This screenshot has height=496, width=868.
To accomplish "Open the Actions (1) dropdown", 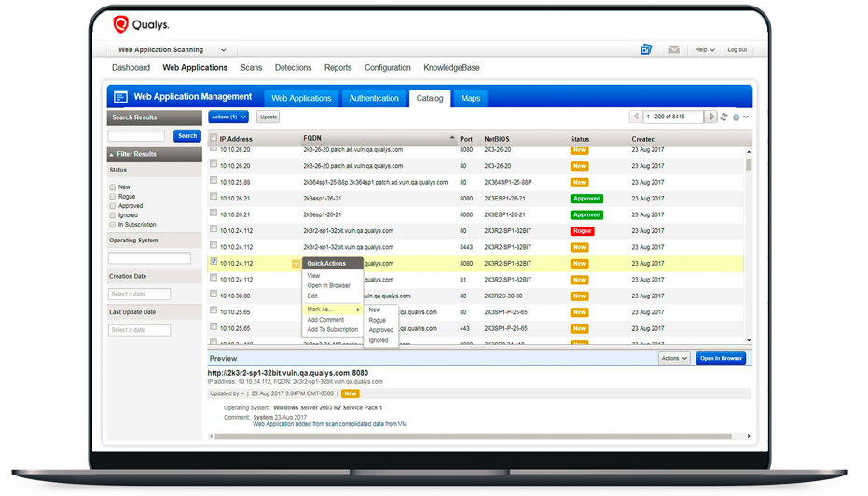I will tap(228, 117).
